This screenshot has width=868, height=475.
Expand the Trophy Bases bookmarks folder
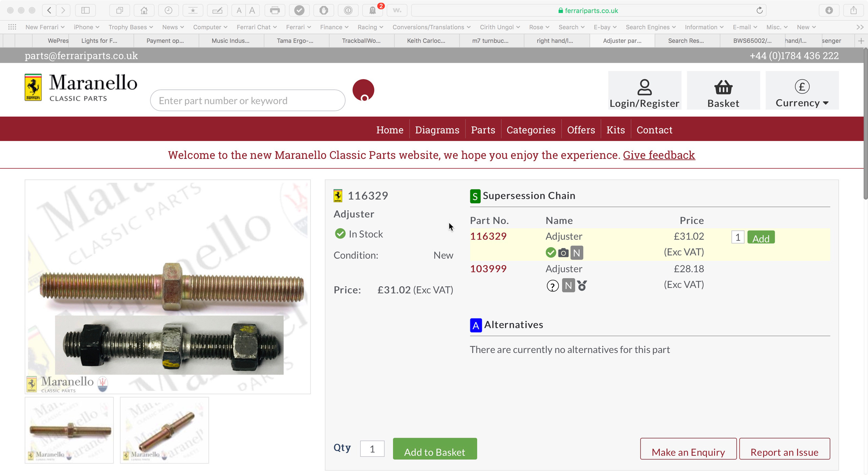[x=131, y=27]
